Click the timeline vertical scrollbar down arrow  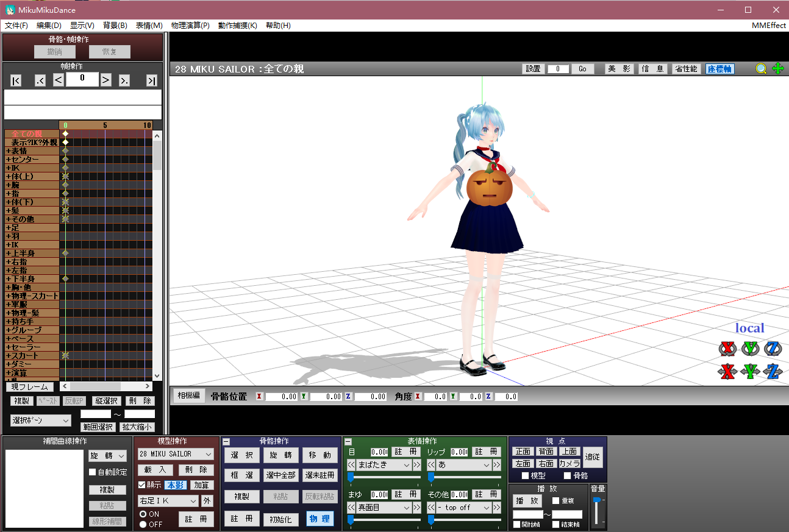(x=157, y=376)
